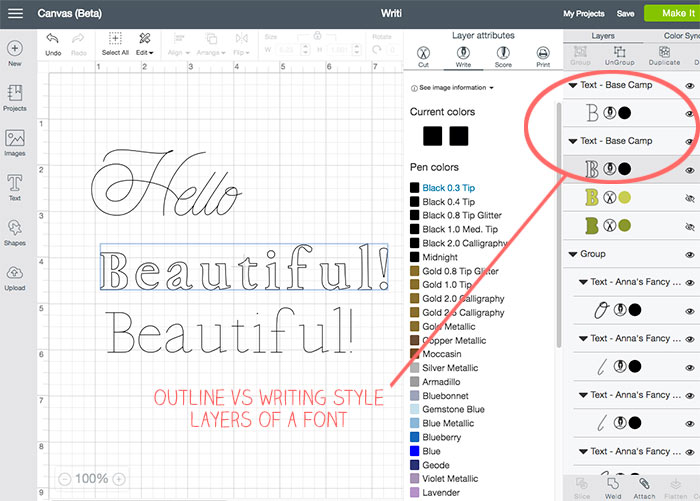700x501 pixels.
Task: Select the outline B layer thumbnail
Action: 592,169
